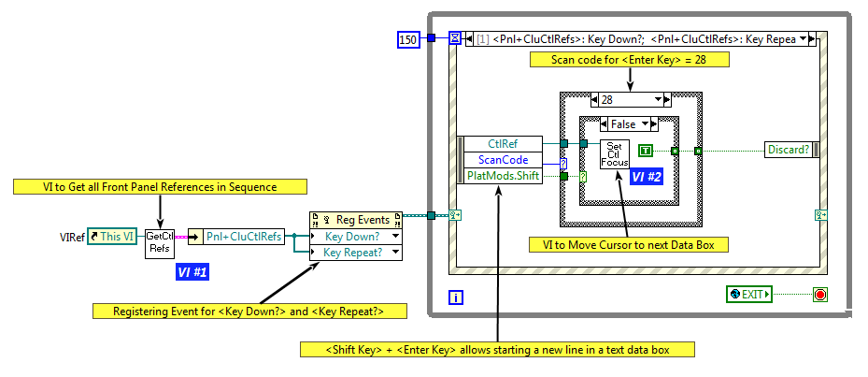Click the inner case selector terminal
Image resolution: width=868 pixels, height=377 pixels.
pyautogui.click(x=583, y=176)
